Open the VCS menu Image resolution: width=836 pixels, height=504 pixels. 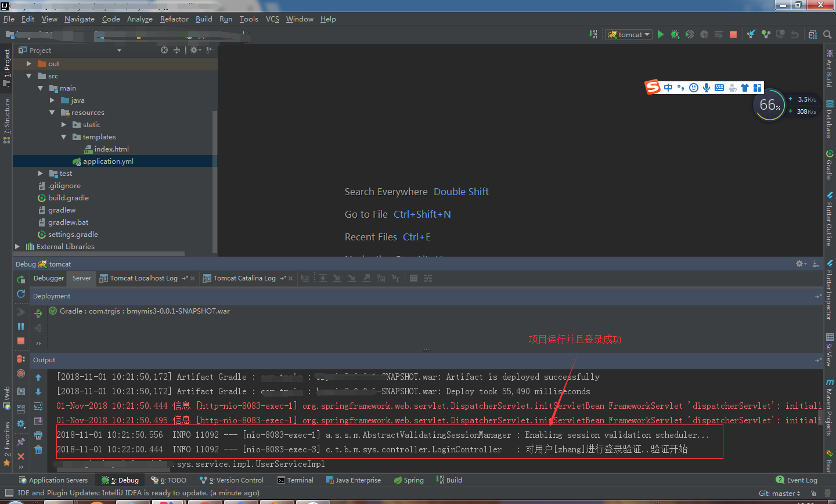point(272,19)
